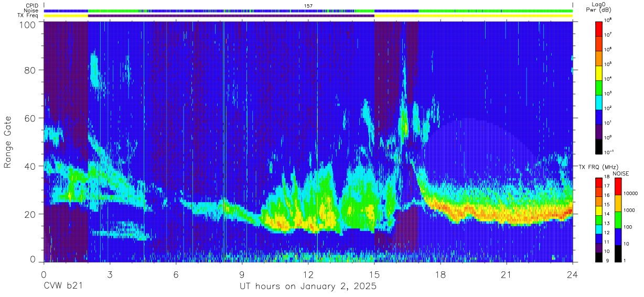Click the 9 label on TX FRQ scale

point(608,261)
